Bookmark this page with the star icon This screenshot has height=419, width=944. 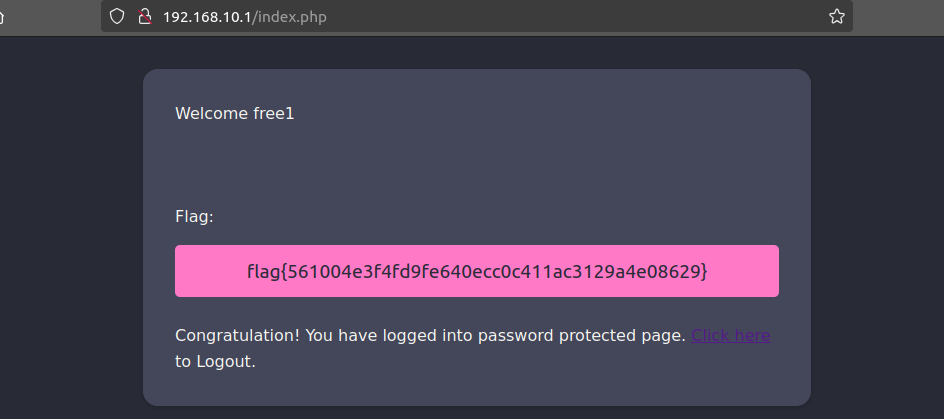(x=837, y=16)
